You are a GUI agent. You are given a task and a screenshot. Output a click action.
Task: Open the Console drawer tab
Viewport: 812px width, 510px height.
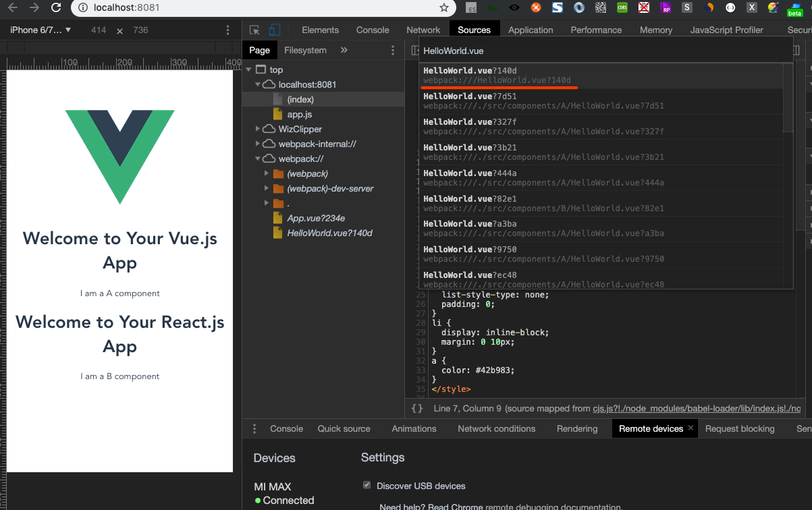286,429
